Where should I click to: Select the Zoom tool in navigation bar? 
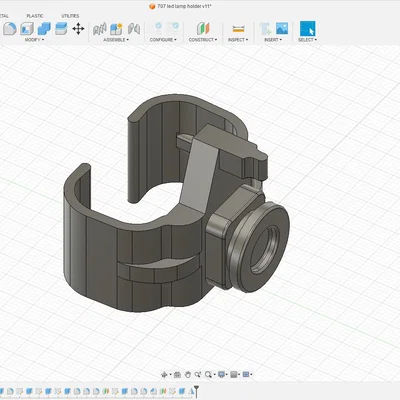click(198, 375)
